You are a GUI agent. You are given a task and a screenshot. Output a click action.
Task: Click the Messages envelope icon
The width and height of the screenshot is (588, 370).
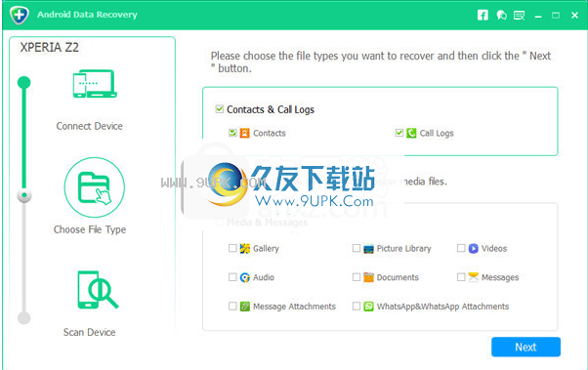coord(474,277)
